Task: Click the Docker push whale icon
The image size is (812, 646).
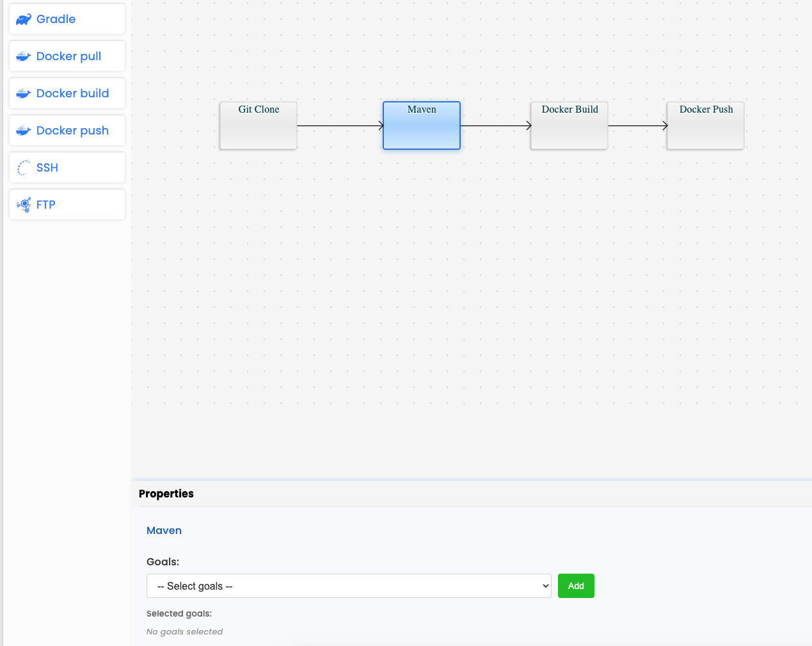Action: coord(23,130)
